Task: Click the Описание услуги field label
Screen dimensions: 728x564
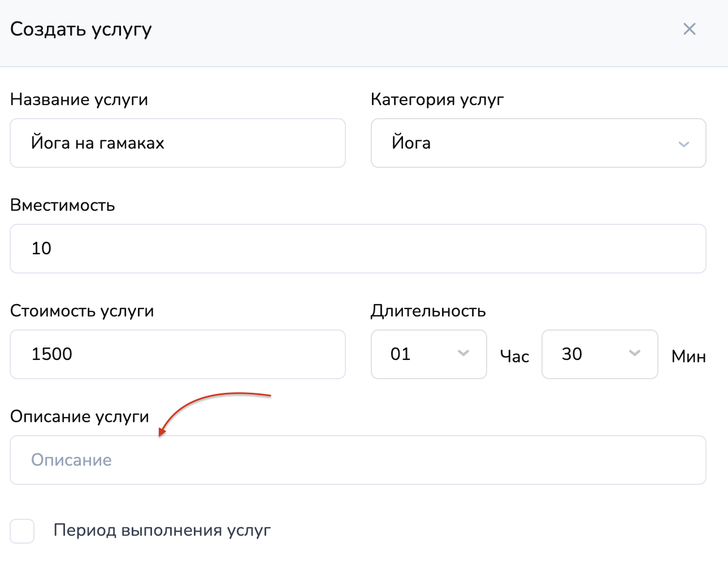Action: (x=80, y=417)
